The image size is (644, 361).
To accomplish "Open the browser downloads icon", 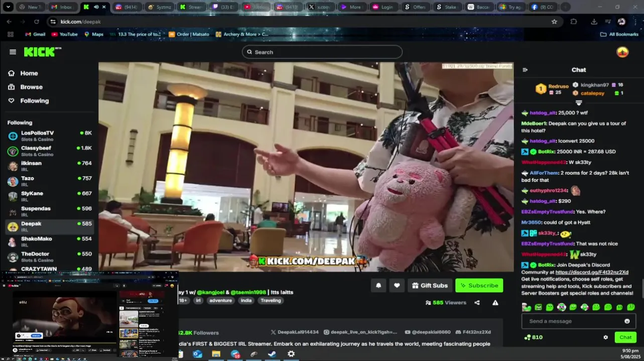I will [594, 22].
